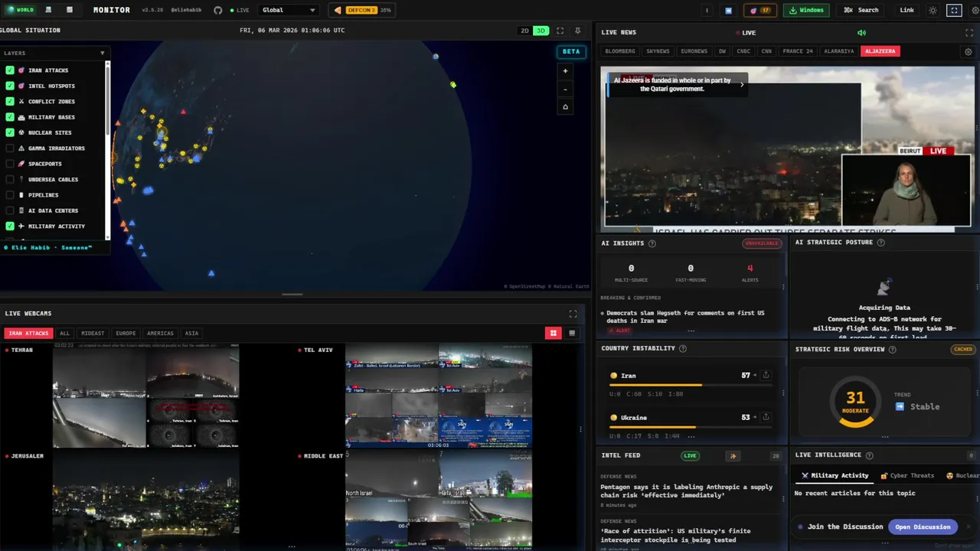
Task: Open the GitHub repository icon
Action: tap(218, 10)
